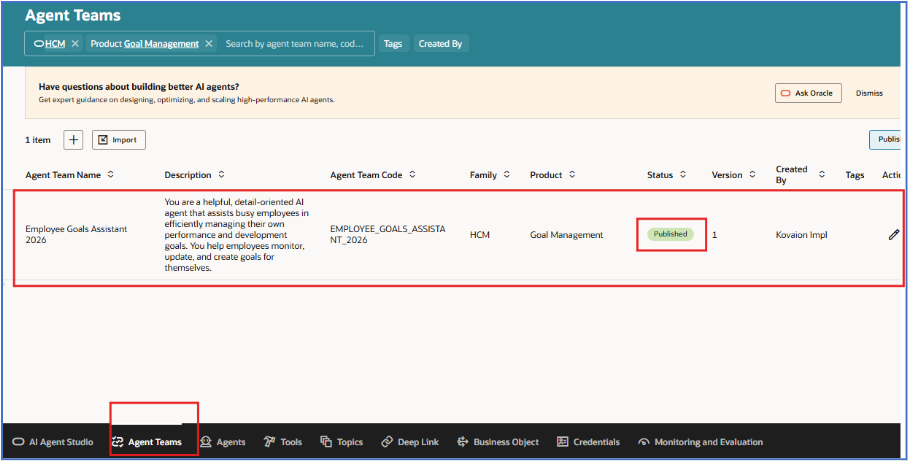Switch to the Credentials tab
Screen dimensions: 909x462
point(588,442)
